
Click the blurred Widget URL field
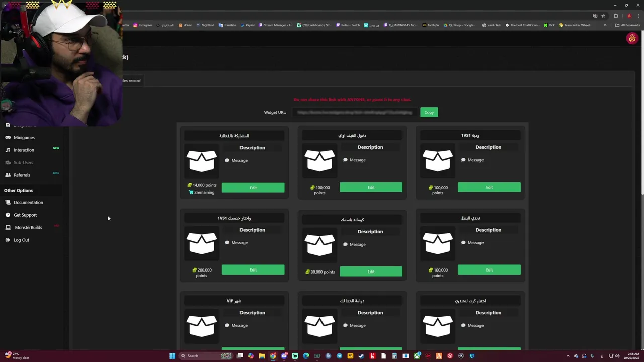point(354,112)
